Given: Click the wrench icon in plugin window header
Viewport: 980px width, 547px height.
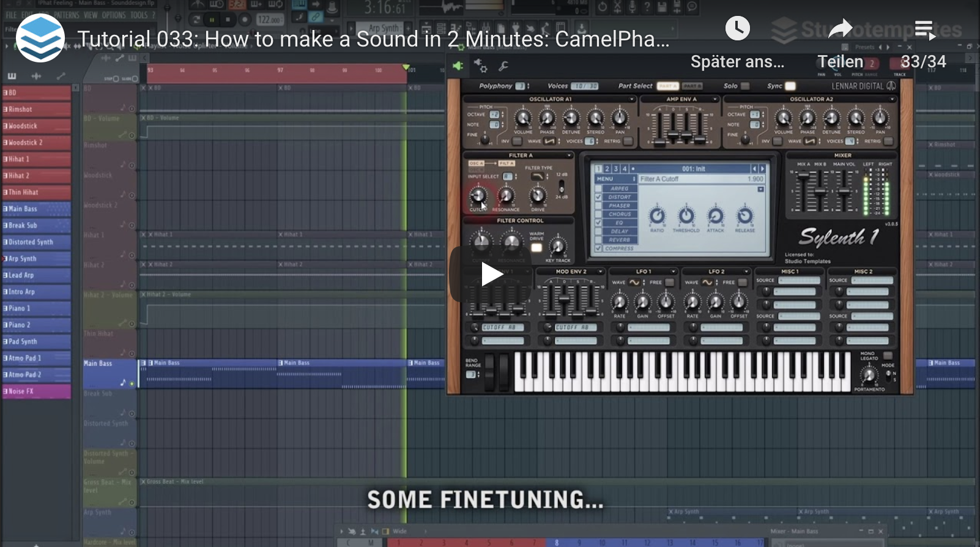Looking at the screenshot, I should coord(503,65).
